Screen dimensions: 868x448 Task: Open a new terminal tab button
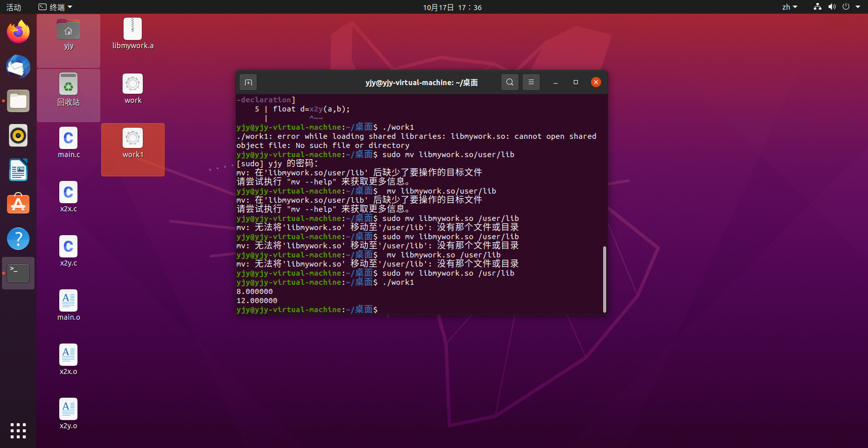pyautogui.click(x=248, y=82)
